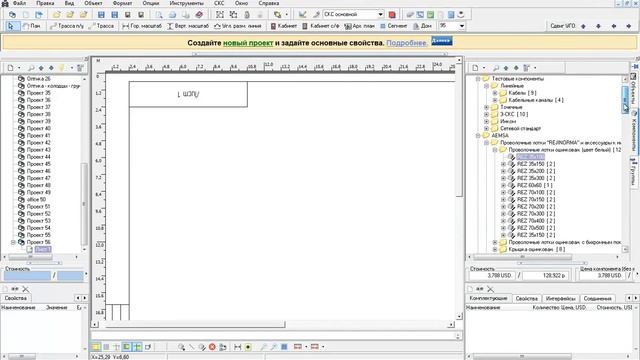640x360 pixels.
Task: Click the print preview magnifier icon
Action: pos(159,15)
